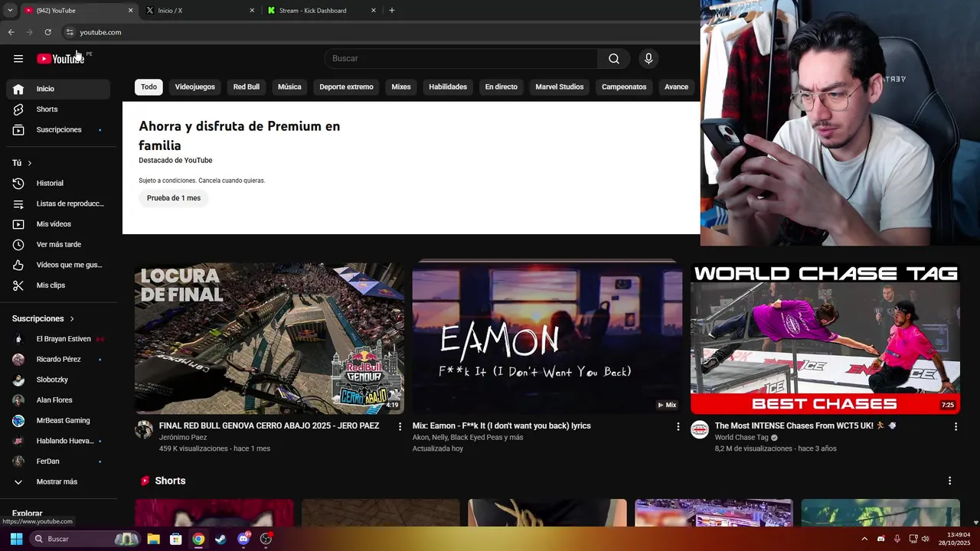Viewport: 980px width, 551px height.
Task: View site information icon in address bar
Action: click(69, 32)
